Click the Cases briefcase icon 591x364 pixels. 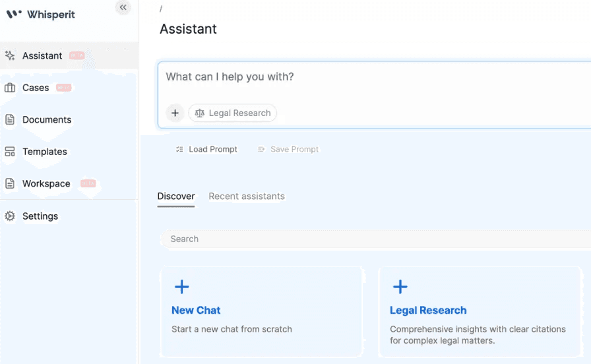[x=10, y=88]
